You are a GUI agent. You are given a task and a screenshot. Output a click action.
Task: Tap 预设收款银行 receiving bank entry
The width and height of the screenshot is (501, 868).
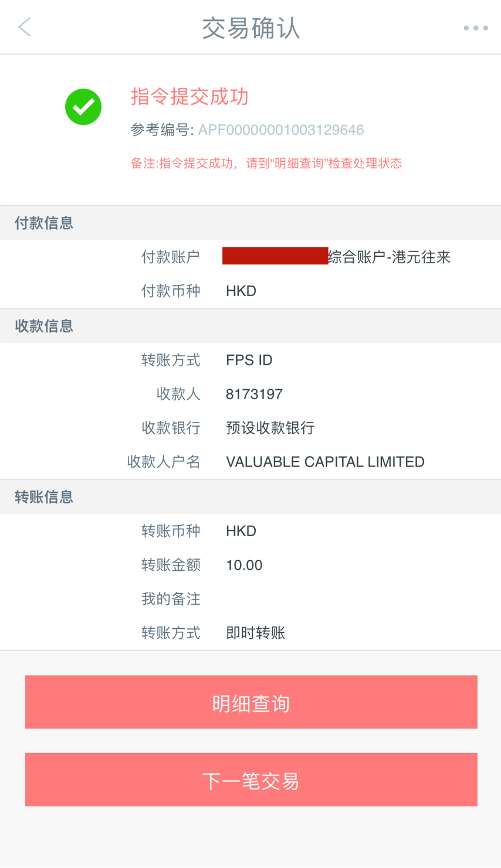click(270, 428)
